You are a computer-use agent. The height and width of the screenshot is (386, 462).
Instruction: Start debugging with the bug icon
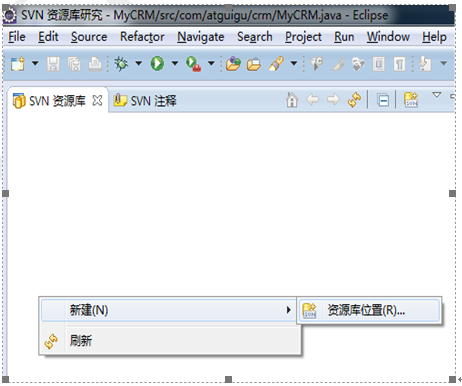[x=121, y=63]
